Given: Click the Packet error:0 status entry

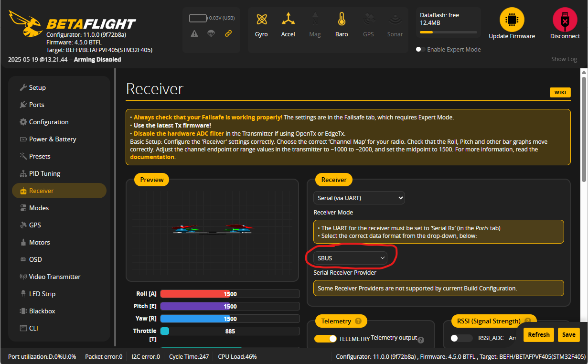Looking at the screenshot, I should 104,356.
